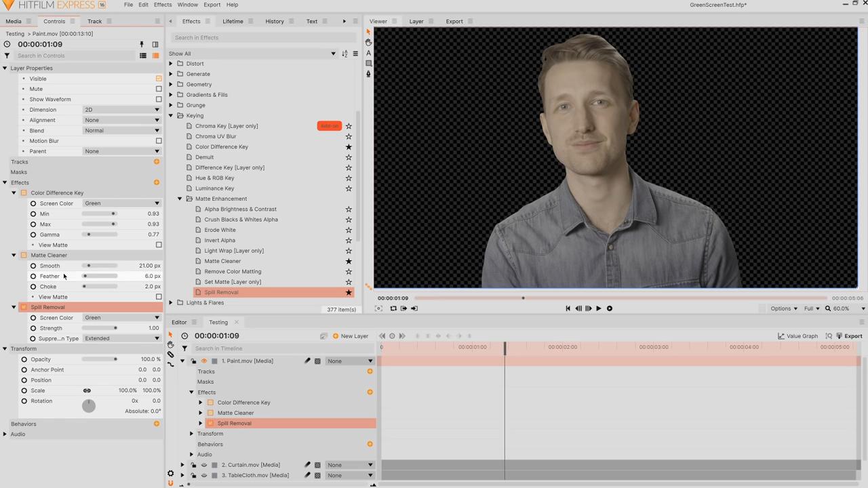Select Color Difference Key in effects list
Screen dimensions: 868x488
pos(222,147)
